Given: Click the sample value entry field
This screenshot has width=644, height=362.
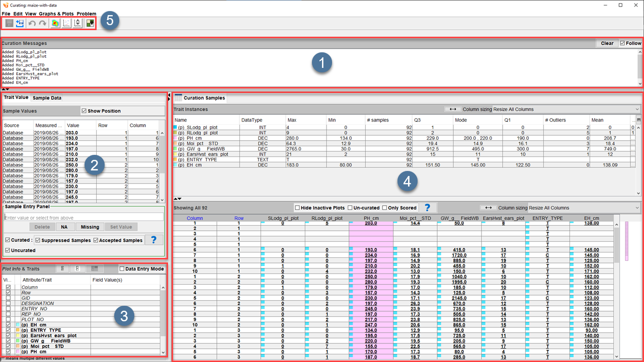Looking at the screenshot, I should pos(84,217).
